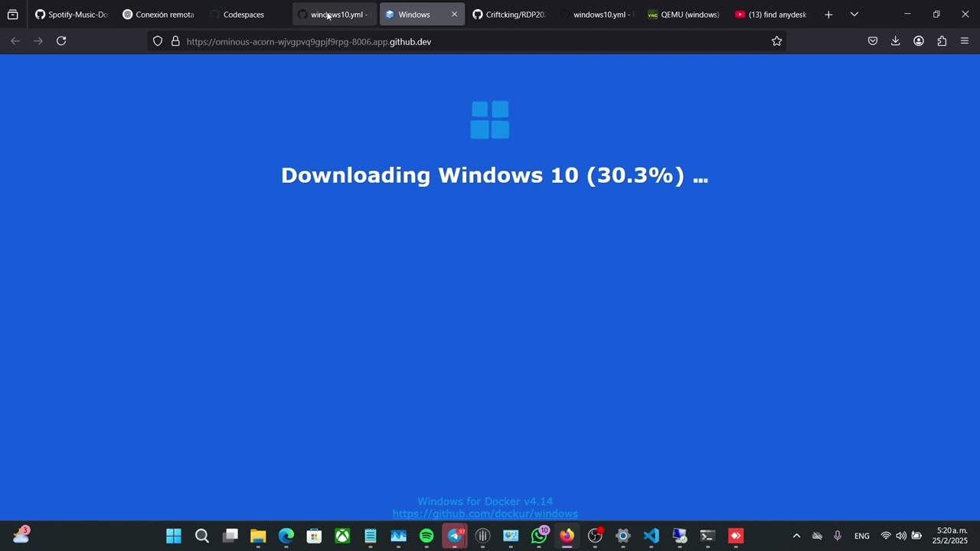View site security lock information
Viewport: 980px width, 551px height.
click(175, 41)
